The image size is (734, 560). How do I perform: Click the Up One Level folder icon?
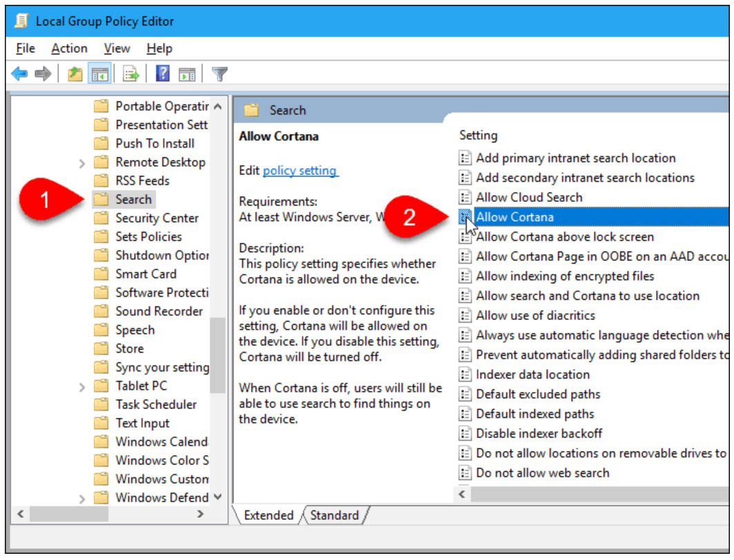75,74
